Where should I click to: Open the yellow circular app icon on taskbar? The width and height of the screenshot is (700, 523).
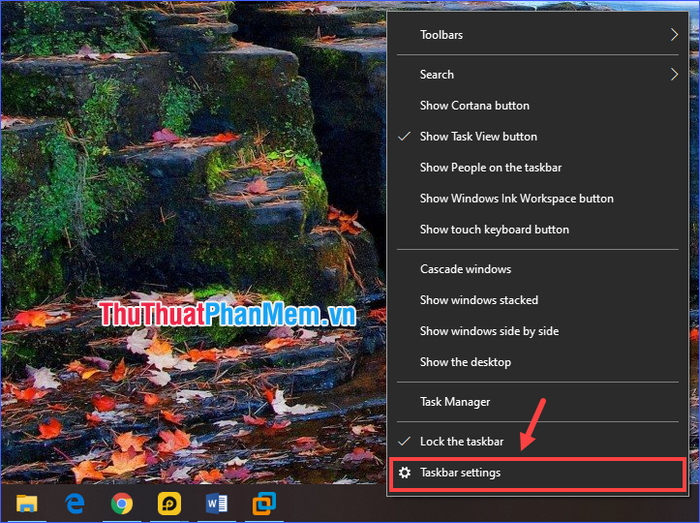pyautogui.click(x=169, y=504)
